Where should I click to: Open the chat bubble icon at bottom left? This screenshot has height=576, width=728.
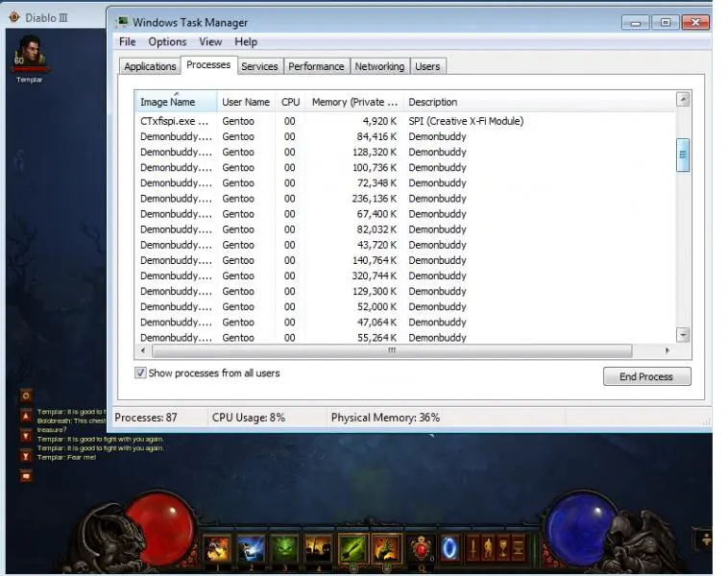(26, 475)
